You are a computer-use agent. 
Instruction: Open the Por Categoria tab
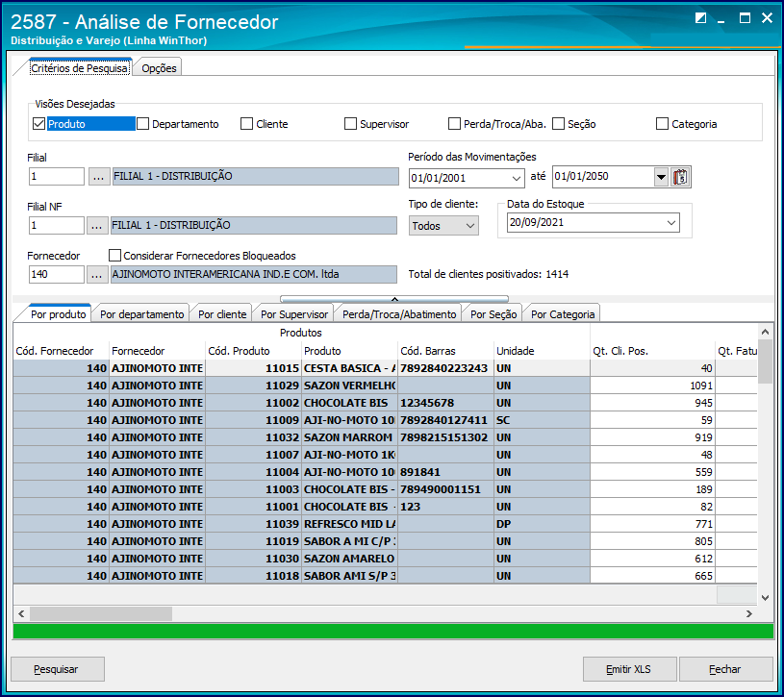[x=563, y=314]
